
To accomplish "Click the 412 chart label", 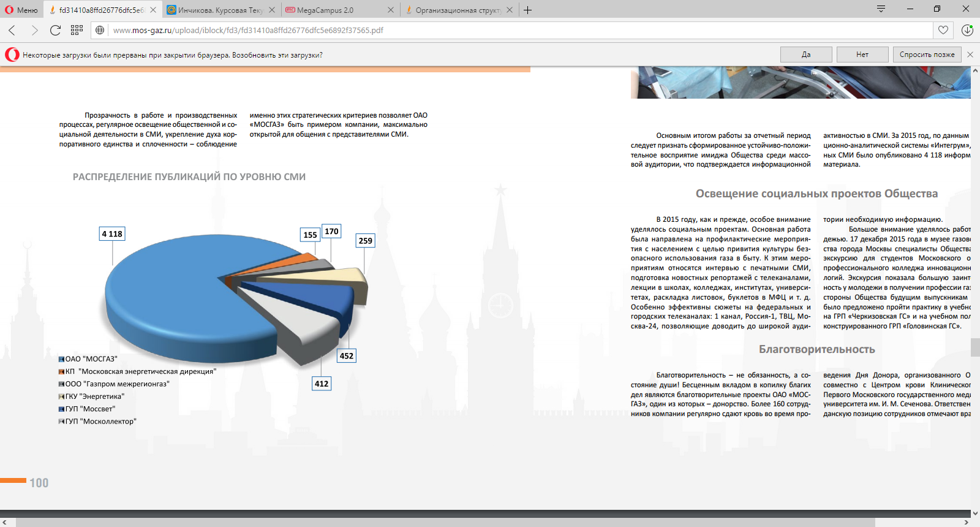I will point(322,384).
